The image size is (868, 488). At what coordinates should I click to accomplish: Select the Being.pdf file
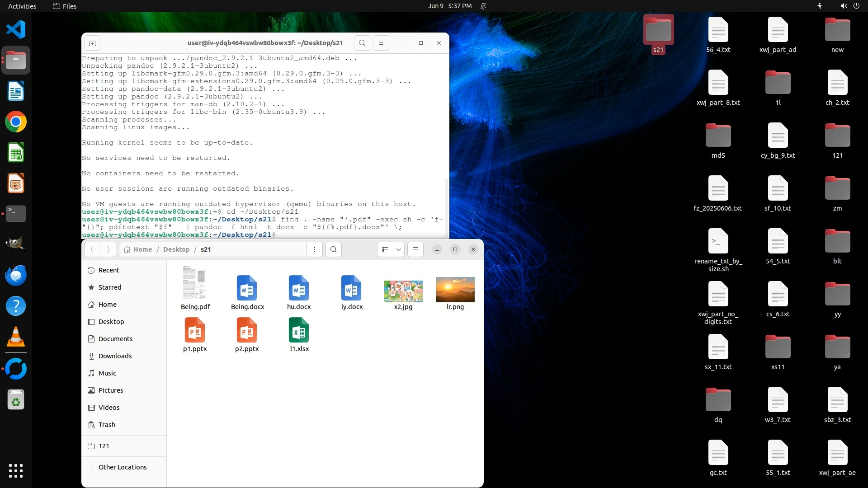coord(195,288)
